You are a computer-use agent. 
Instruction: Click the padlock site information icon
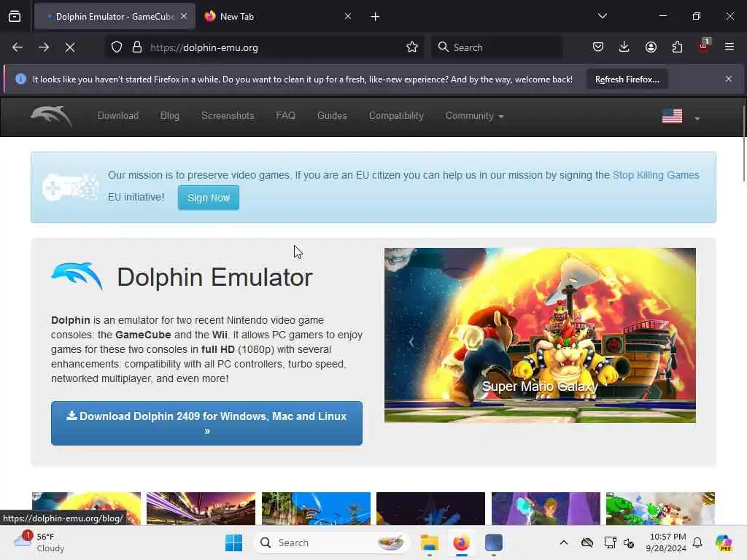coord(137,47)
